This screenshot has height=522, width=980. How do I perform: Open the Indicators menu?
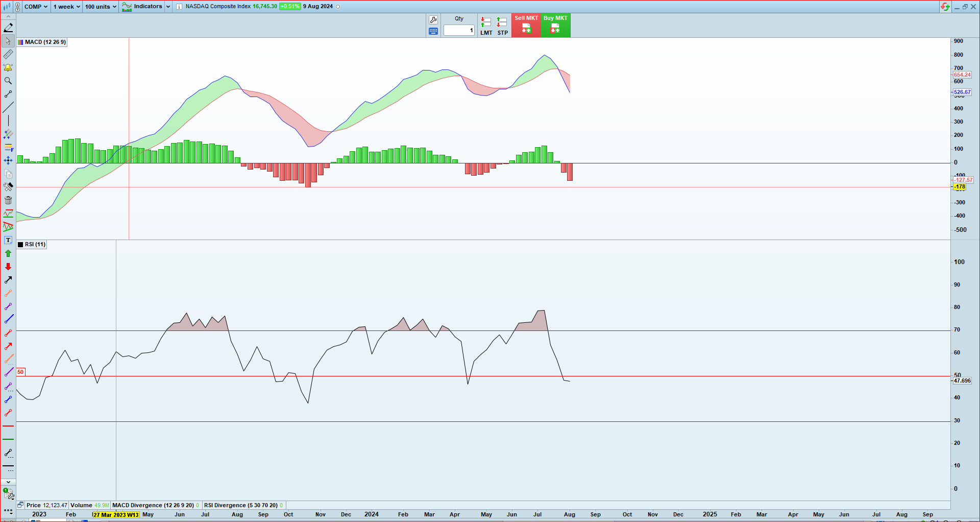(x=142, y=7)
